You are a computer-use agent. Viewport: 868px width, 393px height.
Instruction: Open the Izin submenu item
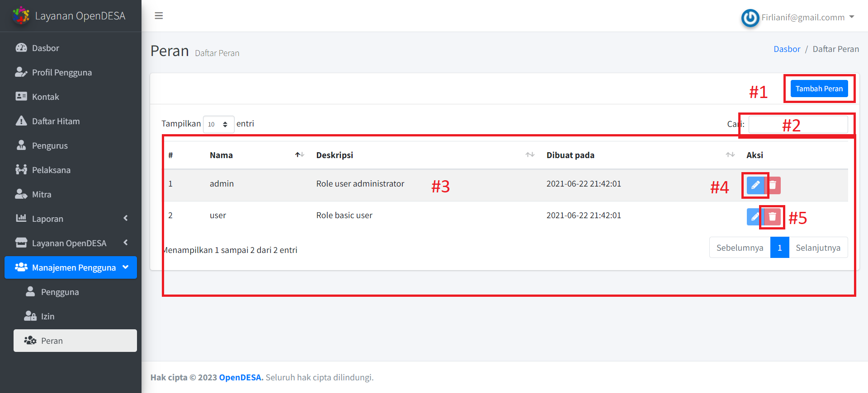[75, 316]
